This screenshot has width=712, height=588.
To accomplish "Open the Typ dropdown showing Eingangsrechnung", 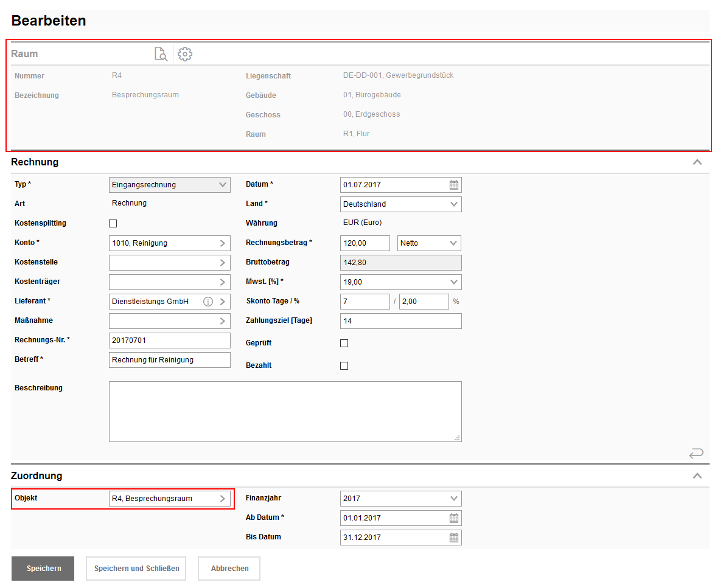I will tap(169, 185).
